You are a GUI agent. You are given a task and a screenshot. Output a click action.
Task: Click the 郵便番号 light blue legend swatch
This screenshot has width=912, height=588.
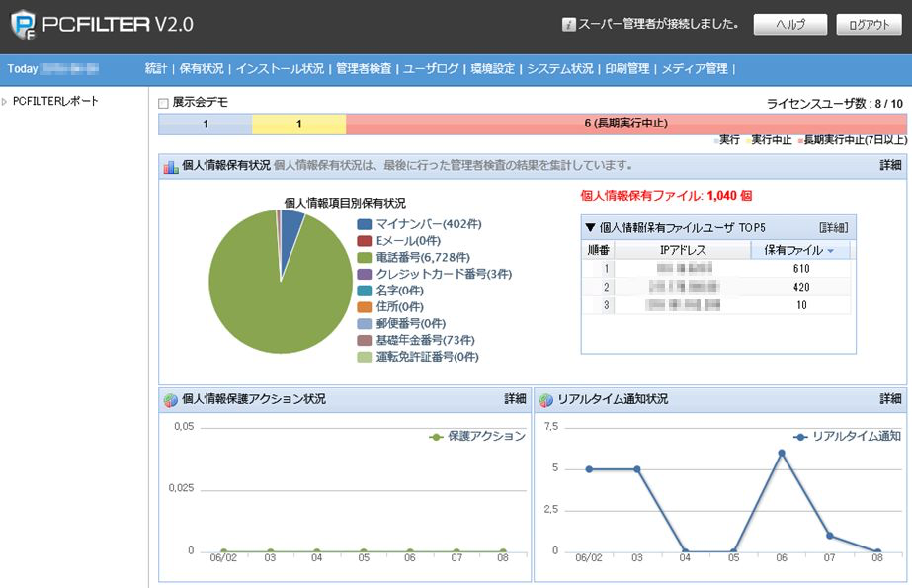coord(364,324)
